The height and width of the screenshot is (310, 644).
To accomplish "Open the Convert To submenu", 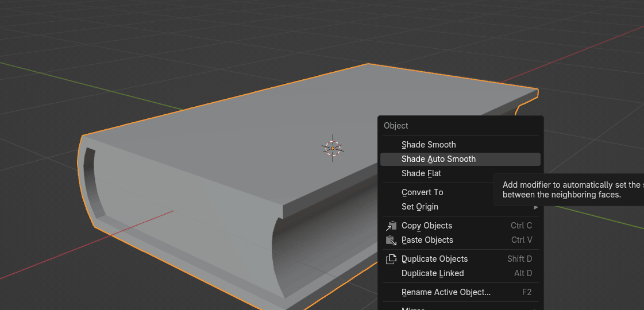I will pyautogui.click(x=422, y=192).
